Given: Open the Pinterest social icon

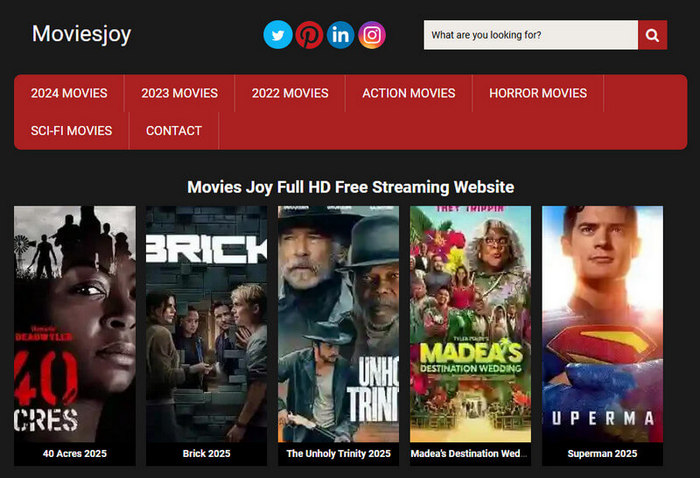Looking at the screenshot, I should point(309,35).
